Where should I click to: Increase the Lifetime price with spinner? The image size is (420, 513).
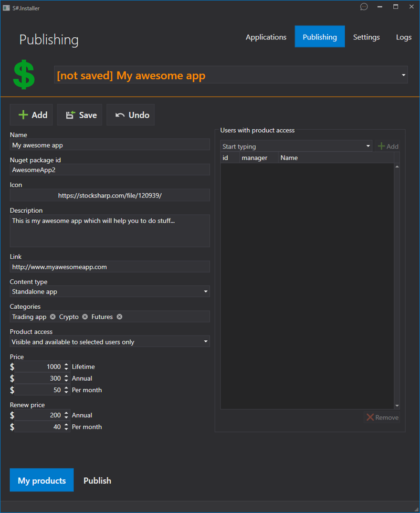click(x=66, y=364)
